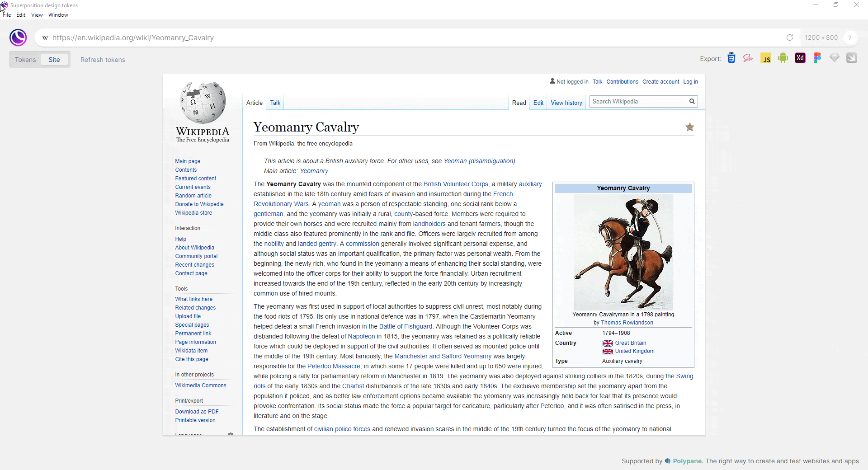Viewport: 868px width, 470px height.
Task: Click Donate to Wikipedia
Action: pos(199,204)
